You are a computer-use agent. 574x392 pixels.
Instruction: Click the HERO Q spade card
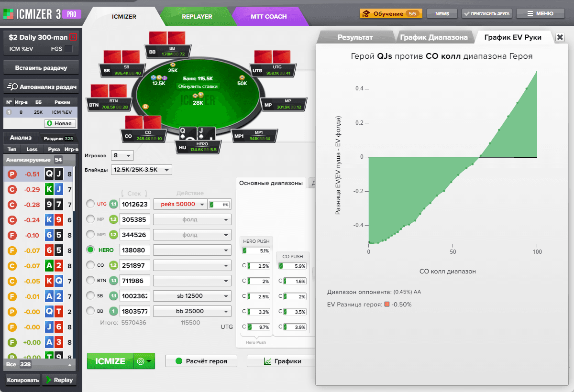[x=187, y=134]
